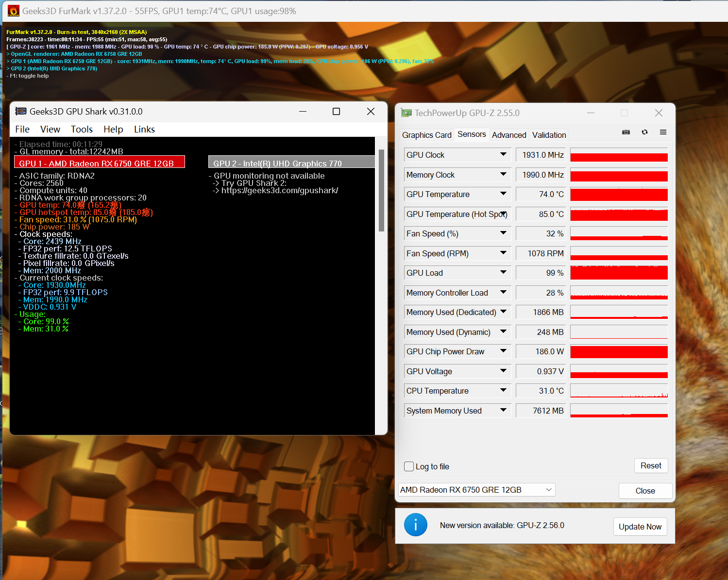Open the Fan Speed (RPM) sensor dropdown
The width and height of the screenshot is (728, 580).
[504, 253]
